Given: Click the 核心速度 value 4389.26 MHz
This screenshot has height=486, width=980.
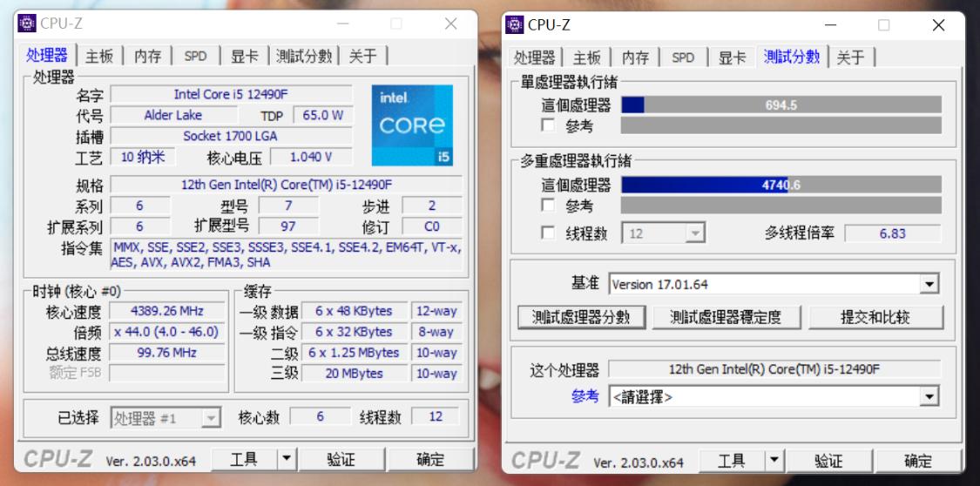Looking at the screenshot, I should click(x=167, y=311).
